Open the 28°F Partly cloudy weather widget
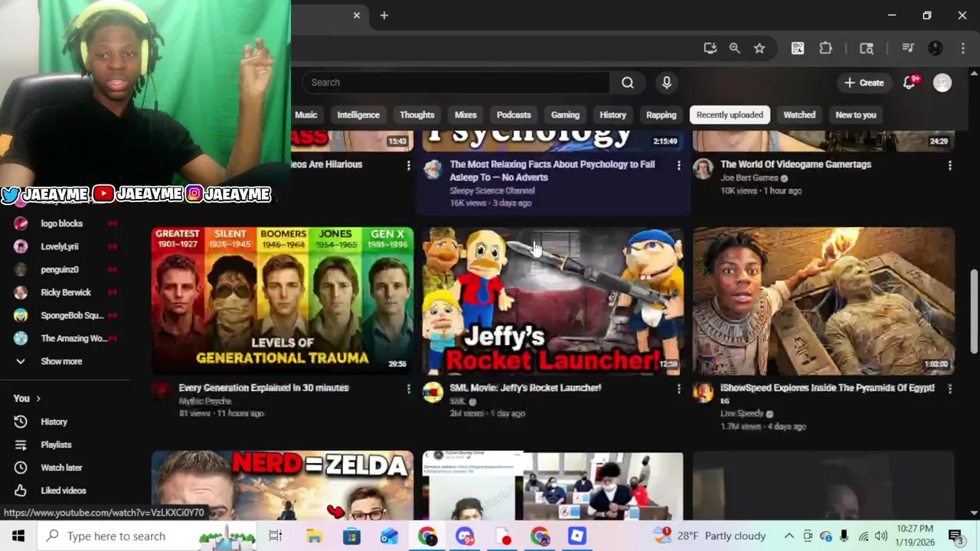The height and width of the screenshot is (551, 980). (x=710, y=536)
